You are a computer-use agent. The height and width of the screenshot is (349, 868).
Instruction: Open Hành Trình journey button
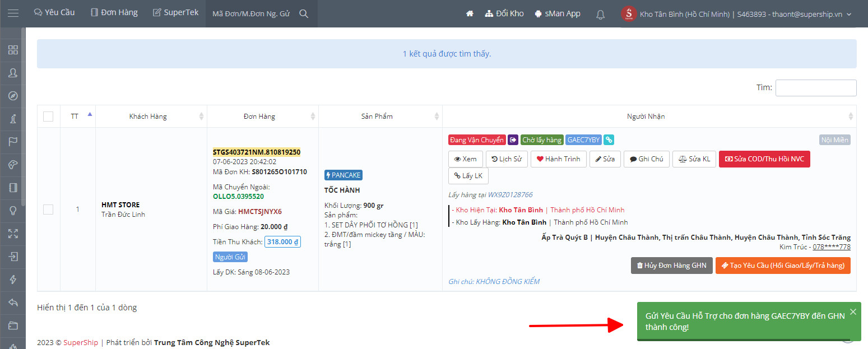[559, 159]
